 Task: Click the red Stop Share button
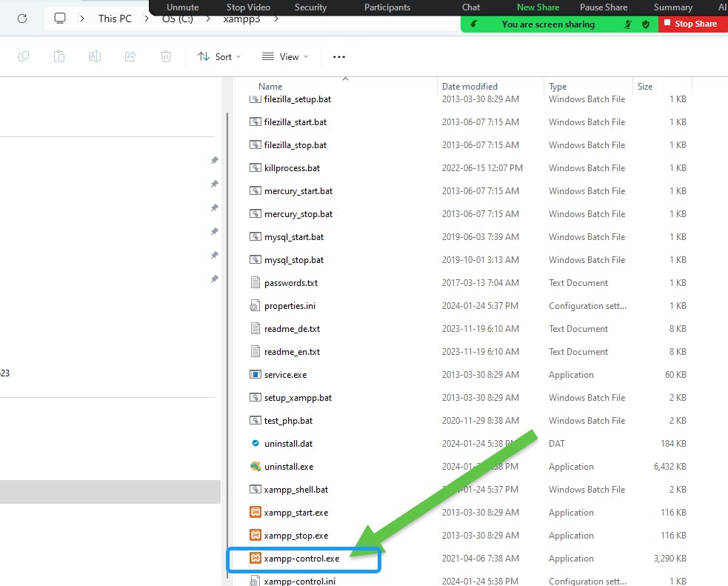click(692, 24)
